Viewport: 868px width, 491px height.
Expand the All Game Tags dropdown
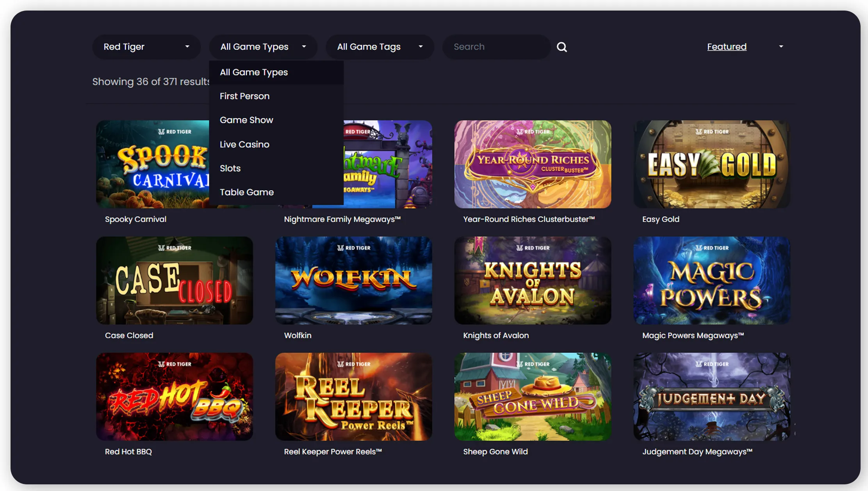pos(380,47)
